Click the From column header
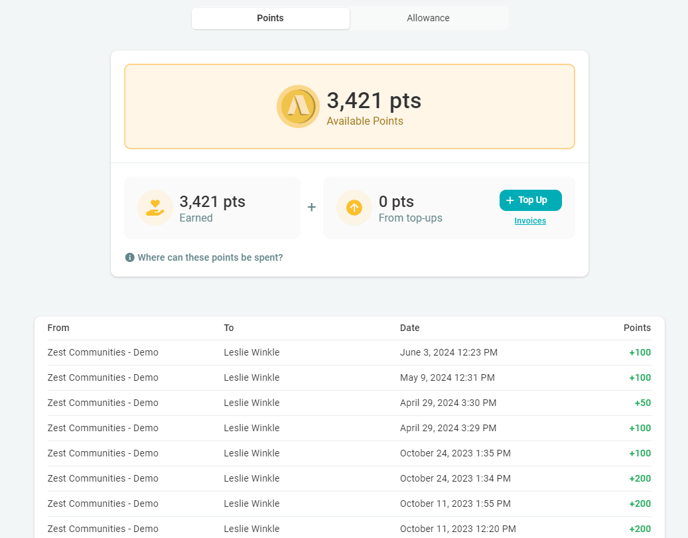Image resolution: width=688 pixels, height=538 pixels. [58, 328]
